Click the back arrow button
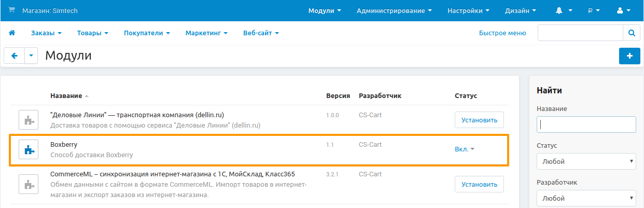The image size is (644, 208). click(x=15, y=56)
